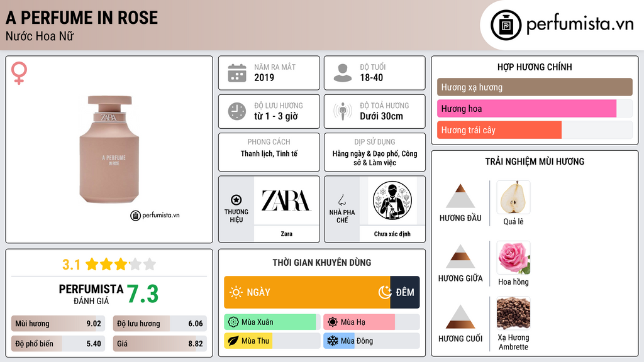644x362 pixels.
Task: Click the sillage icon beside Độ toả hương
Action: tap(343, 111)
